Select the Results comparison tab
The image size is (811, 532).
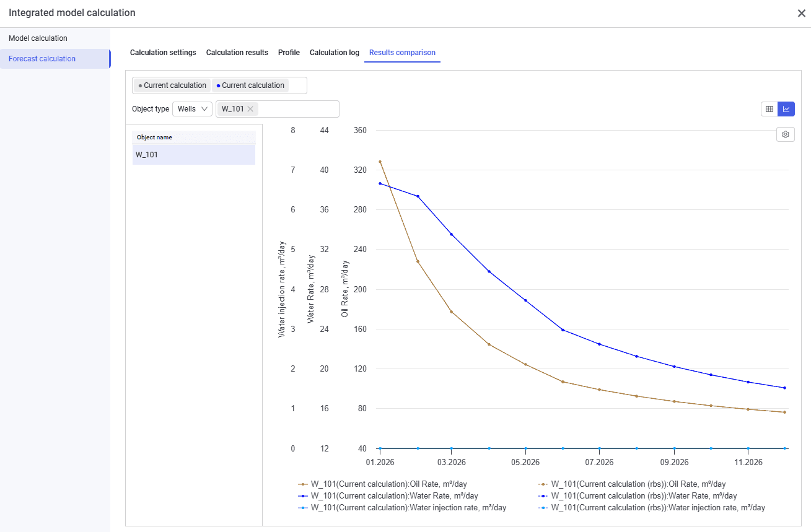click(x=402, y=53)
